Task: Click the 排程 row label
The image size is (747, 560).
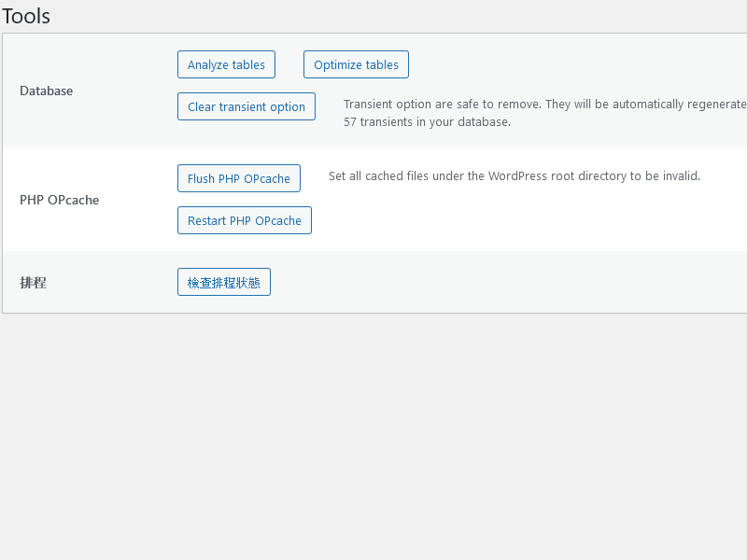Action: (x=33, y=283)
